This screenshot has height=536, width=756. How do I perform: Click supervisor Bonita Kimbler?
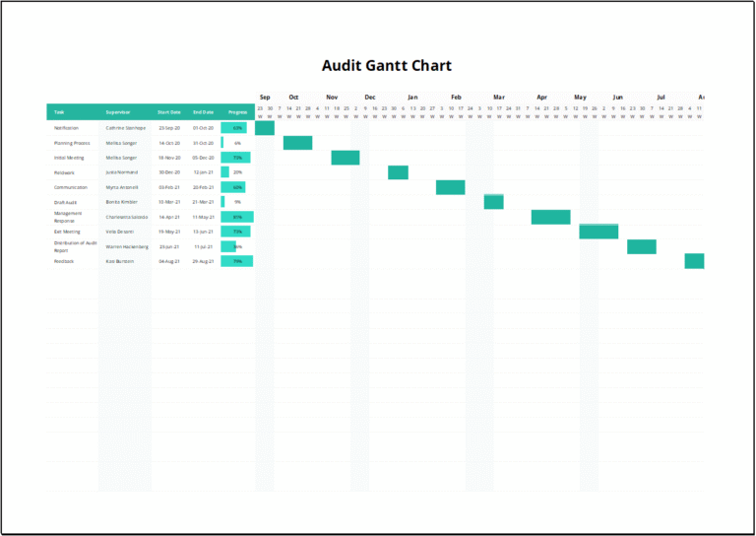tap(121, 202)
